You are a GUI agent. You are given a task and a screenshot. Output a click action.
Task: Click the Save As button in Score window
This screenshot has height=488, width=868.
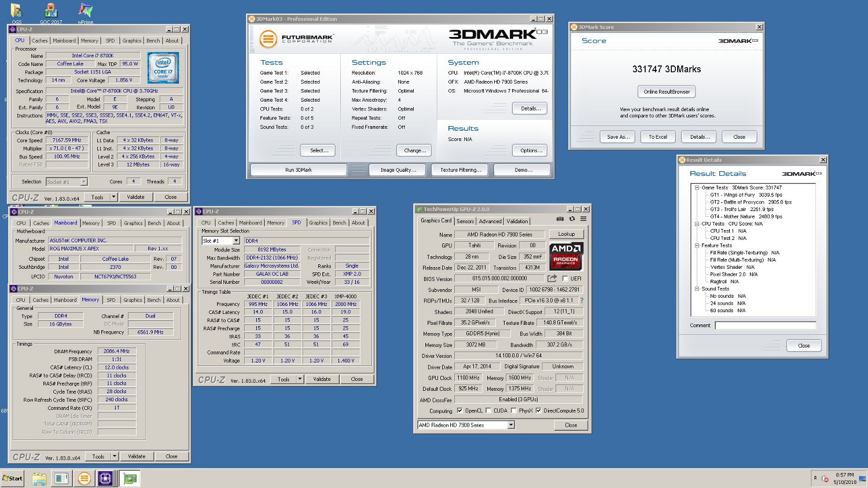point(618,137)
